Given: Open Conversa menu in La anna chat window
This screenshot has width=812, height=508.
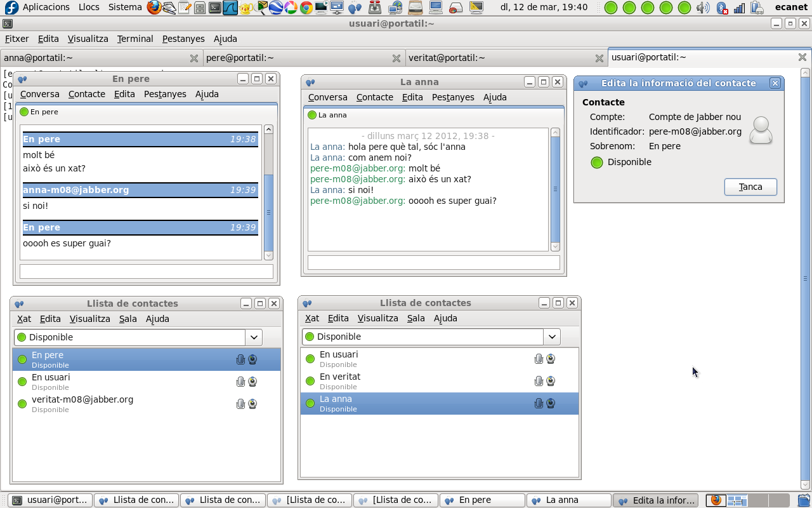Looking at the screenshot, I should coord(327,97).
